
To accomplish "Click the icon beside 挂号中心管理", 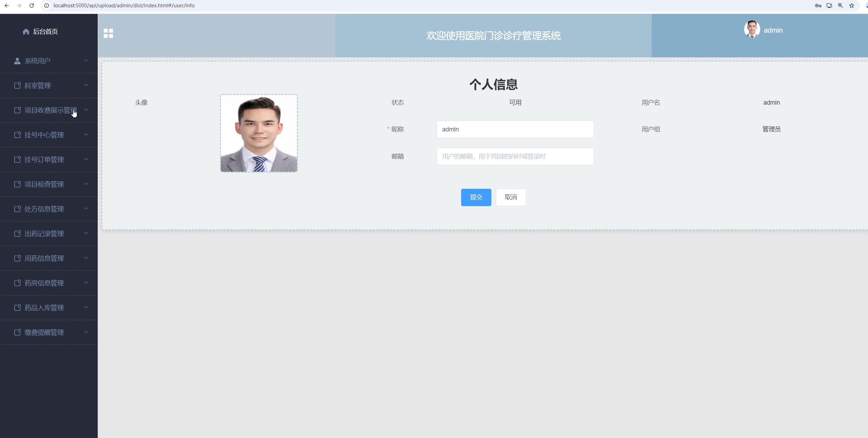I will pos(17,135).
